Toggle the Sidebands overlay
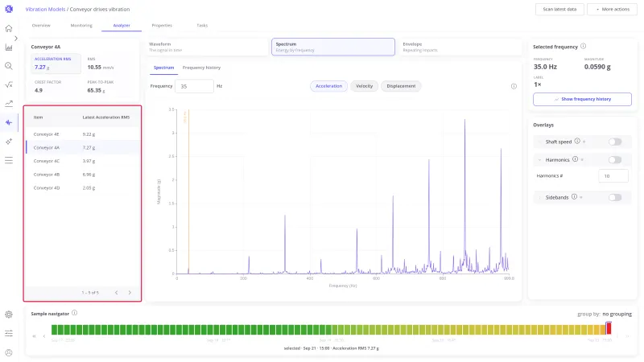Screen dimensions: 644x362 point(615,197)
